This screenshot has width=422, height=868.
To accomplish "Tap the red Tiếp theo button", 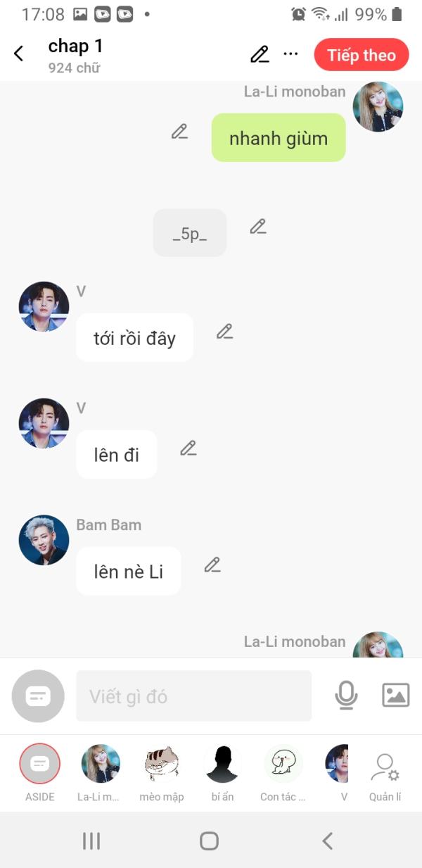I will pos(362,55).
